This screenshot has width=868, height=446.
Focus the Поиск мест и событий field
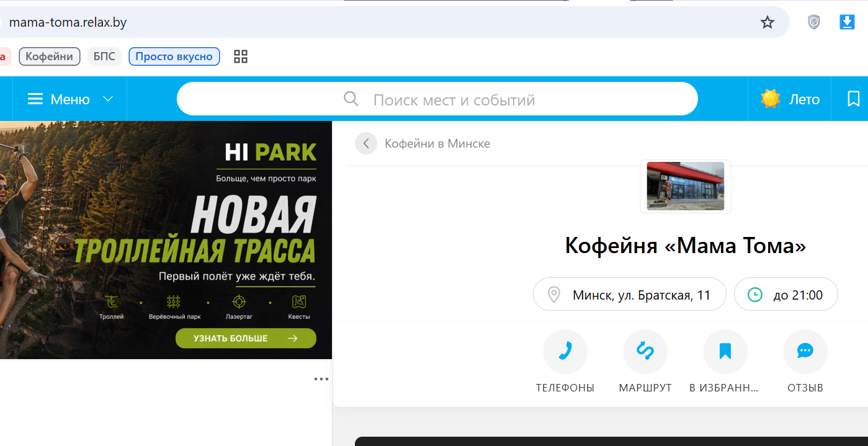coord(437,99)
